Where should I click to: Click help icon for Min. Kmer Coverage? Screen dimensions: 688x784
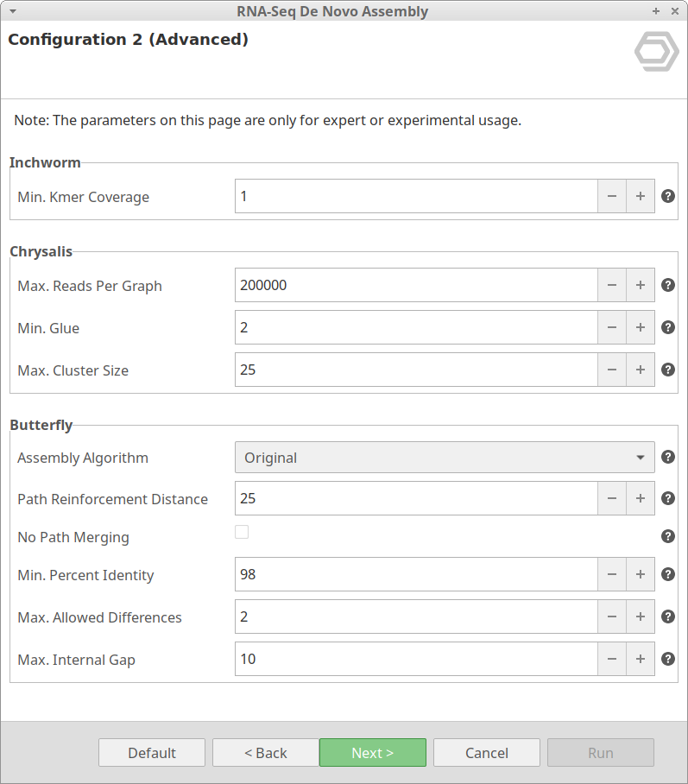667,196
